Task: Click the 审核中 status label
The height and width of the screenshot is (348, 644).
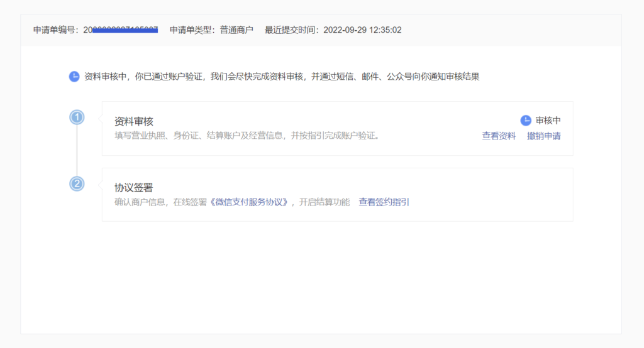Action: tap(548, 121)
